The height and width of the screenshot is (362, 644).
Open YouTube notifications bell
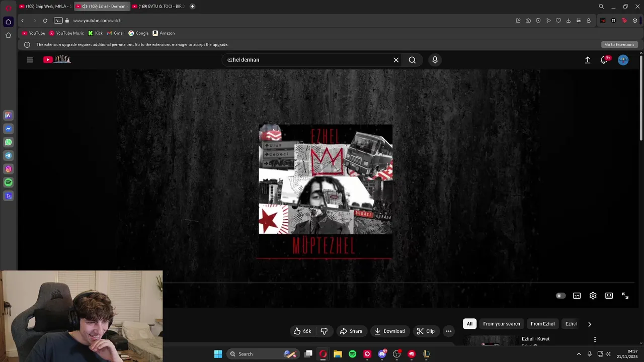point(604,60)
